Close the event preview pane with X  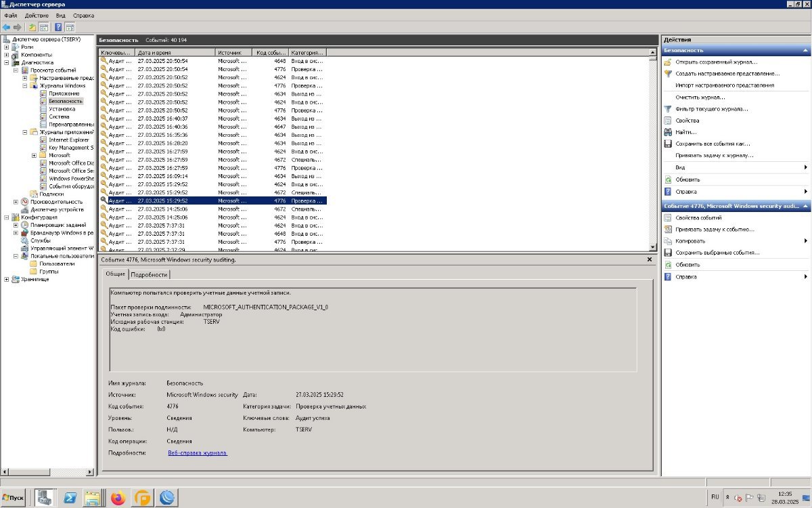pos(650,259)
